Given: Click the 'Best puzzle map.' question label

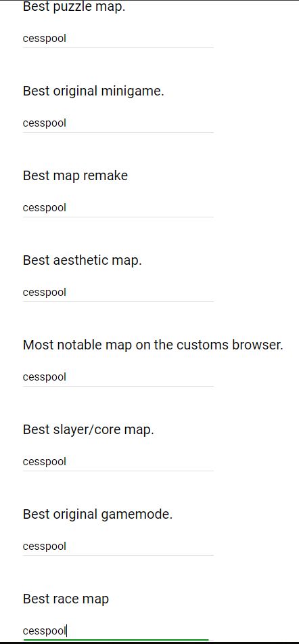Looking at the screenshot, I should click(x=74, y=7).
